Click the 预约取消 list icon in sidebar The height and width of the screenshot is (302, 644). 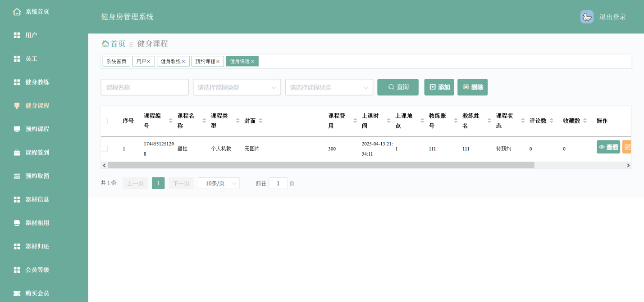[x=17, y=176]
